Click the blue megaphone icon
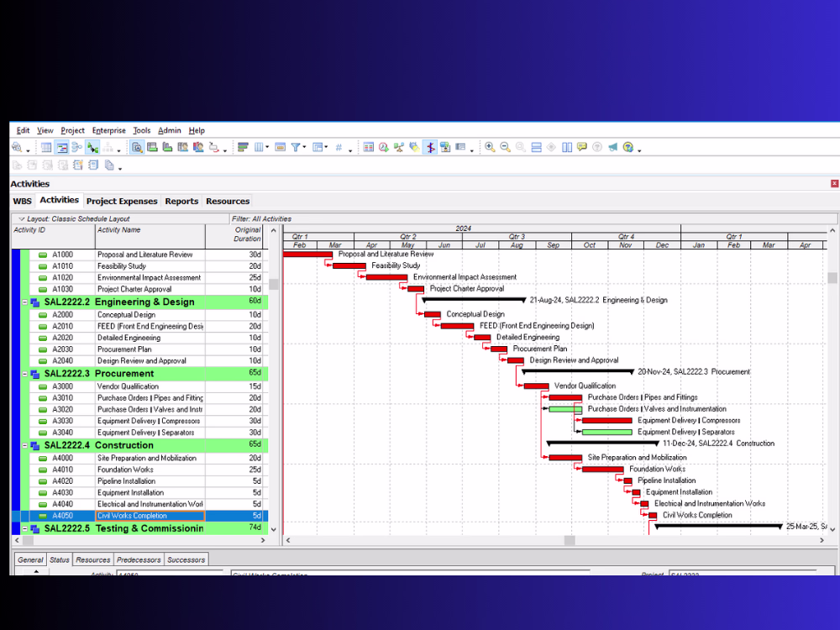 tap(613, 147)
